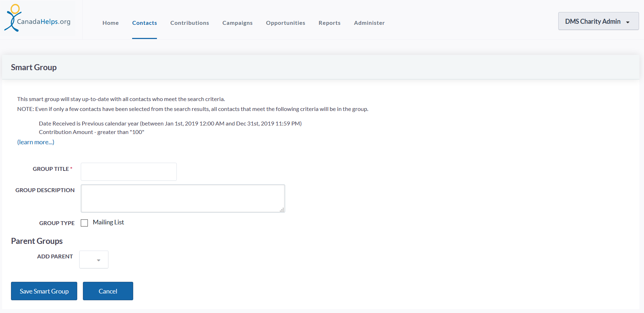Expand the DMS Charity Admin dropdown
This screenshot has width=644, height=313.
(598, 21)
